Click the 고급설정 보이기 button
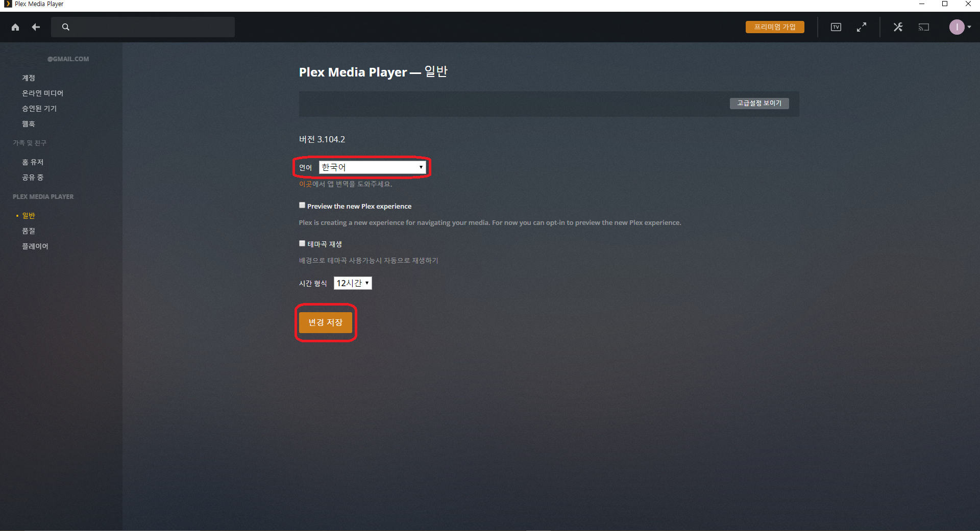This screenshot has height=531, width=980. click(x=759, y=103)
